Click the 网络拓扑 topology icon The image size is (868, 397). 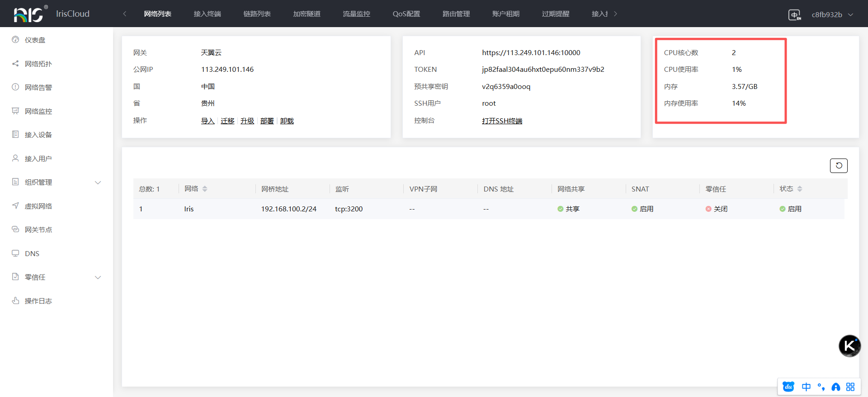pyautogui.click(x=15, y=64)
